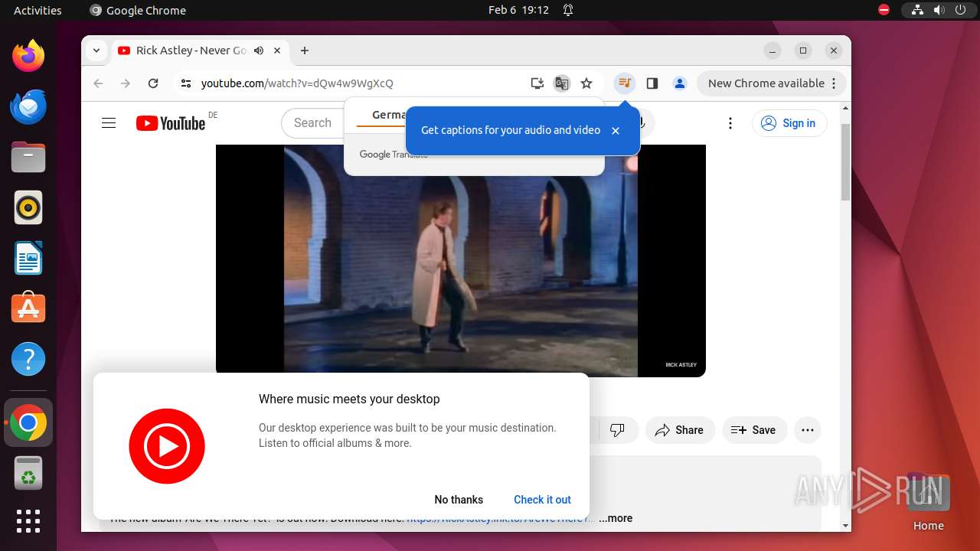
Task: Launch Thunderbird from the dock
Action: (28, 106)
